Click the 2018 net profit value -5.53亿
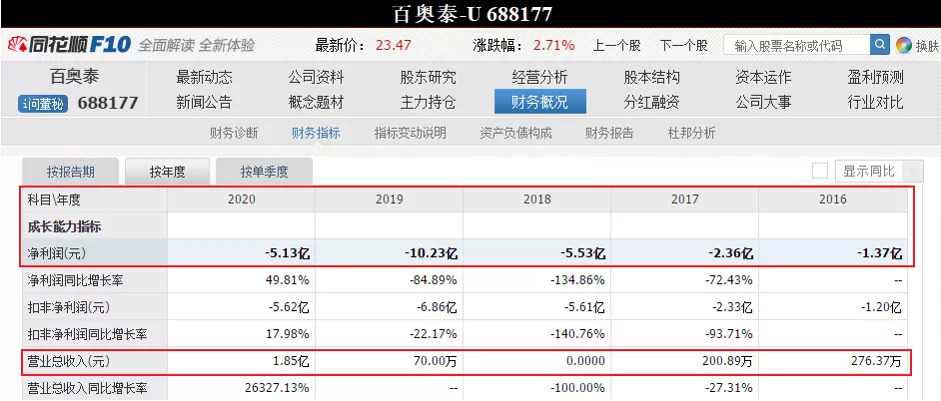Viewport: 941px width, 401px height. (583, 254)
